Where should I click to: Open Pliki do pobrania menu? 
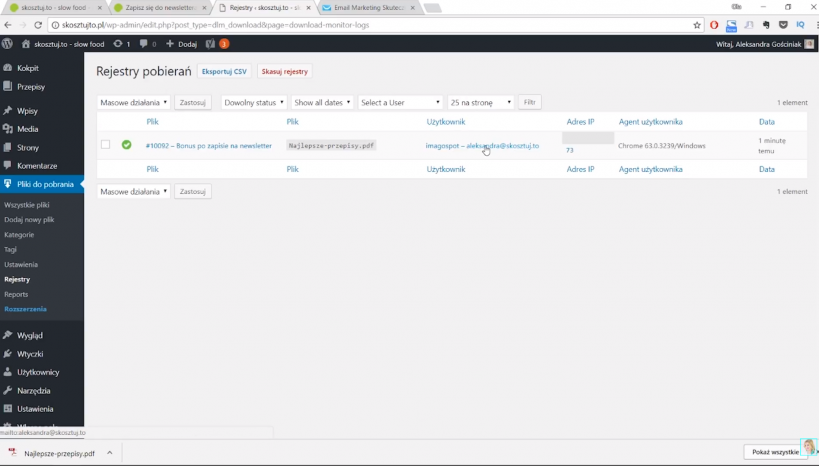[x=42, y=184]
